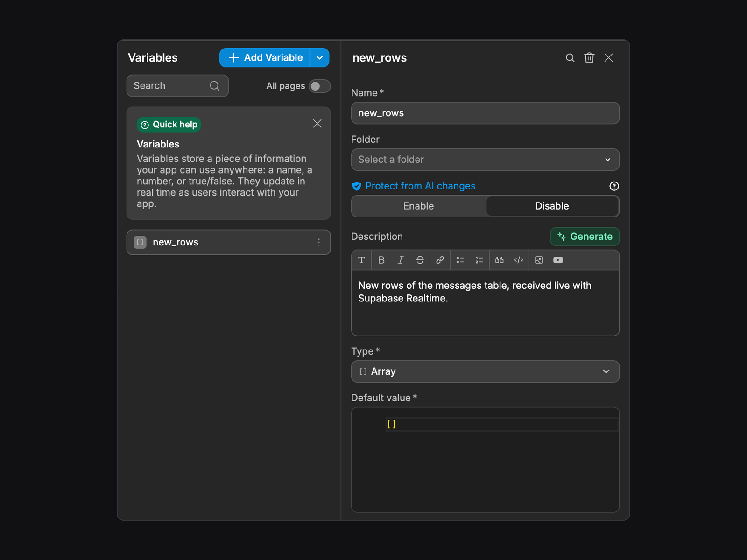
Task: Click the Protect from AI changes link
Action: (420, 186)
